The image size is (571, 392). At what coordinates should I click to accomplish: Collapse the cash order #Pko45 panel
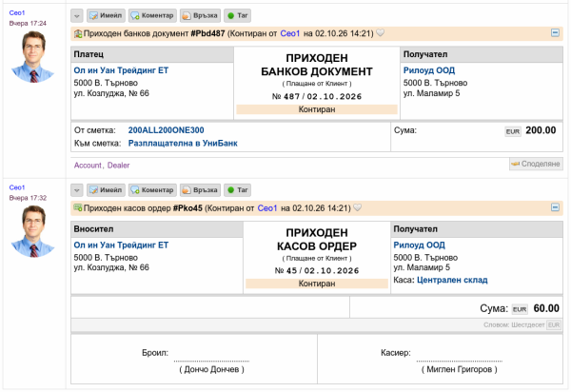click(x=555, y=207)
